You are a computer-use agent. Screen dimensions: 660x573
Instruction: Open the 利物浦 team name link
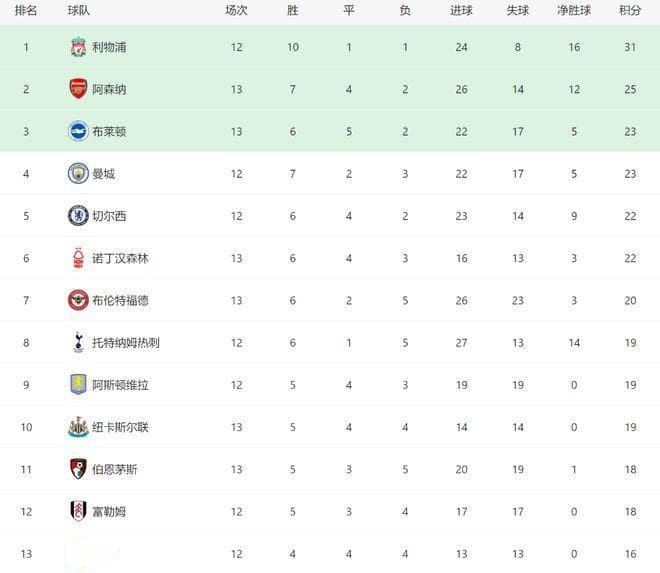tap(109, 47)
